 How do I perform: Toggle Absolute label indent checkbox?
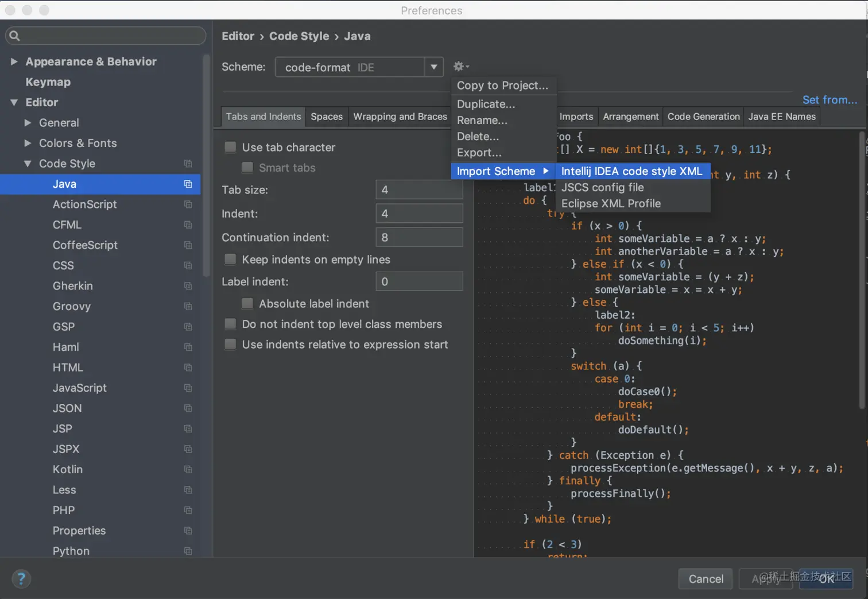click(x=247, y=303)
